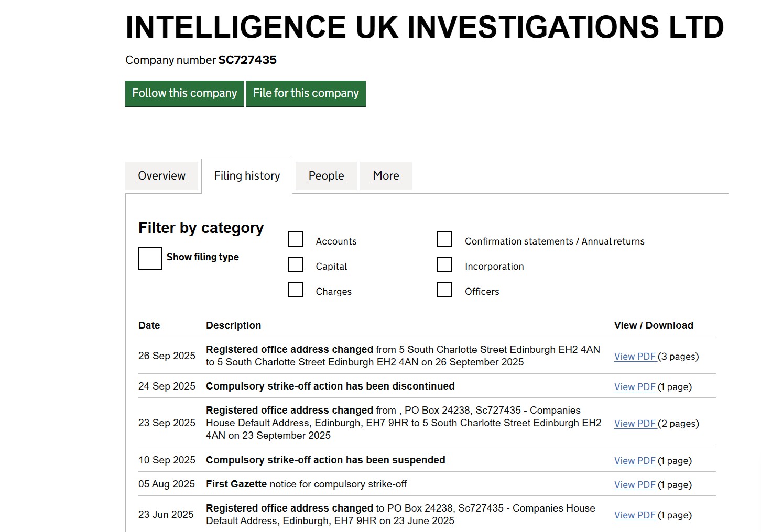Open PDF for 23 Jun 2025 address change
The height and width of the screenshot is (532, 761).
(x=635, y=515)
